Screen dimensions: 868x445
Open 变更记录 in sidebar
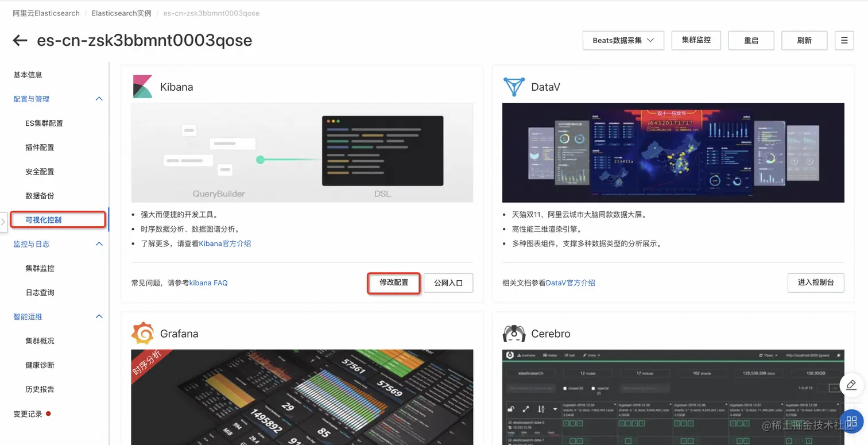point(28,413)
